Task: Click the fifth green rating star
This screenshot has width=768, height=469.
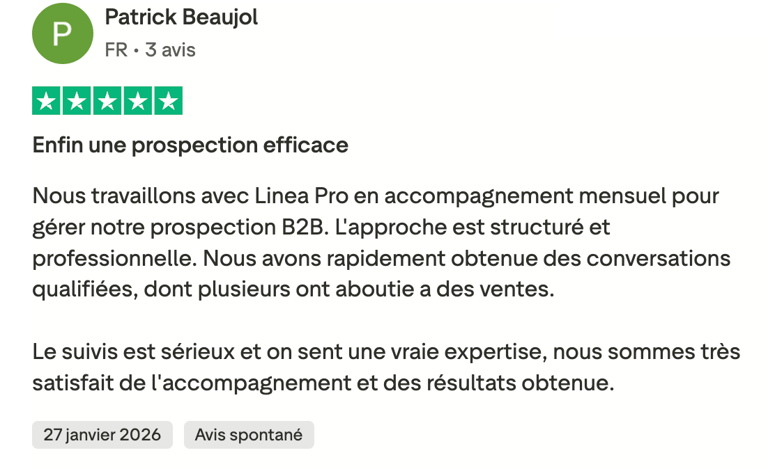Action: coord(168,101)
